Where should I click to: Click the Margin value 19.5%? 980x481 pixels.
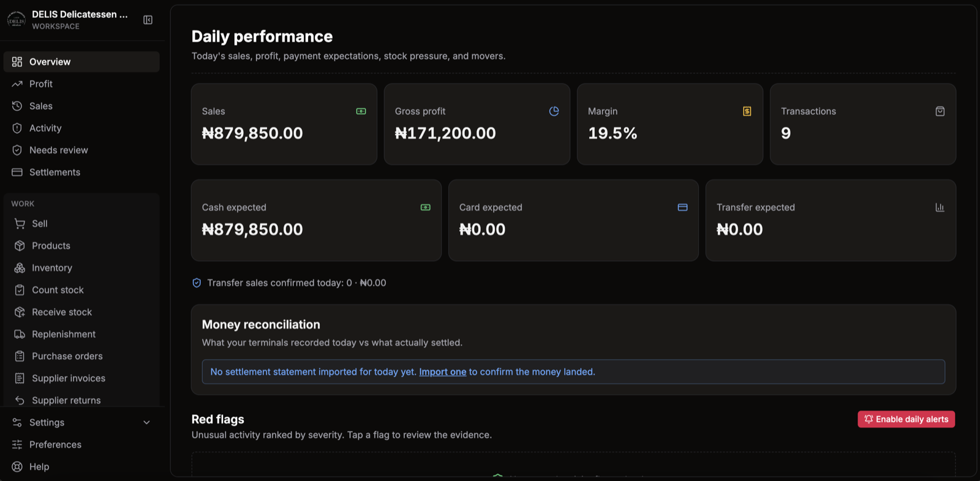coord(612,133)
